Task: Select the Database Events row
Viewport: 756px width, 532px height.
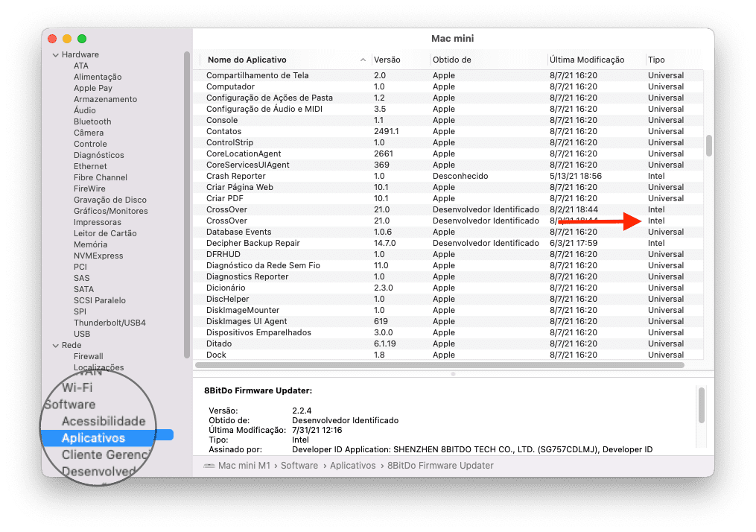Action: (x=448, y=232)
